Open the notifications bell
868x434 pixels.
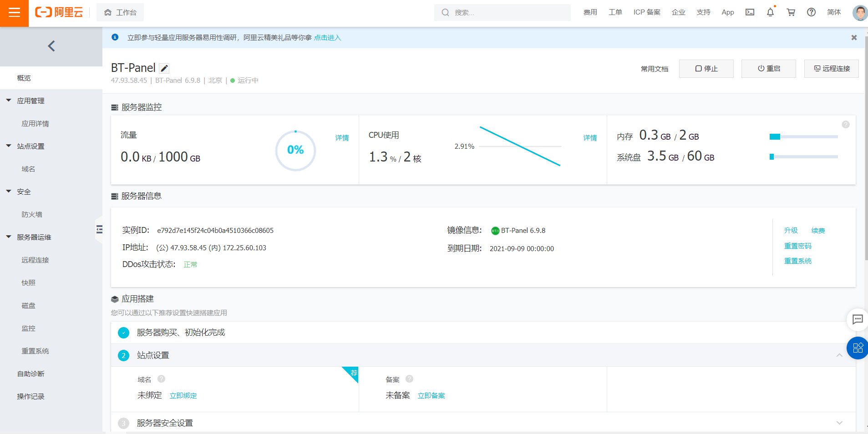(x=770, y=12)
